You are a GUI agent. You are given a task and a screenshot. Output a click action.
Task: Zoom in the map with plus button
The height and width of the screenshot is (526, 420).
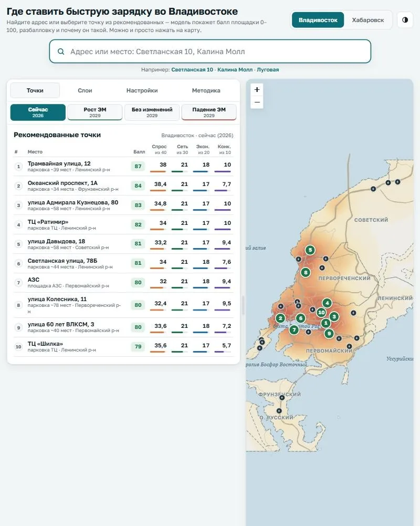click(x=257, y=89)
